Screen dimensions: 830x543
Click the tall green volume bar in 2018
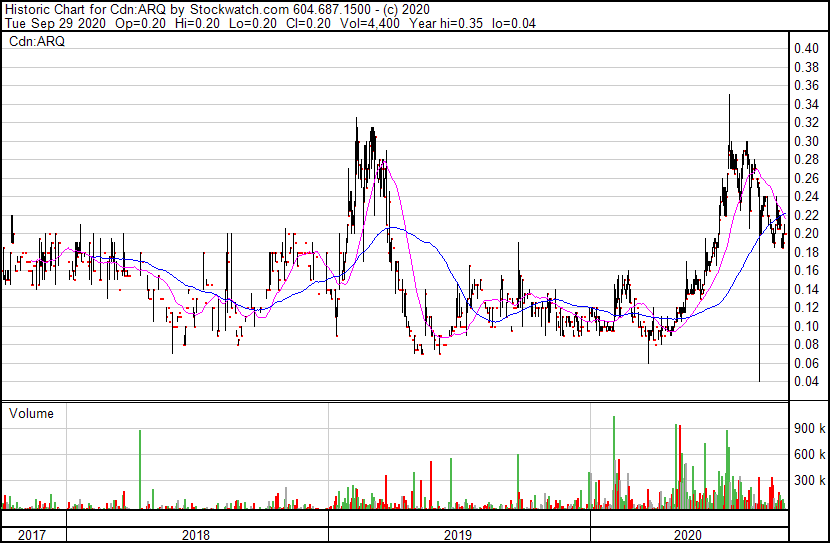click(x=140, y=469)
